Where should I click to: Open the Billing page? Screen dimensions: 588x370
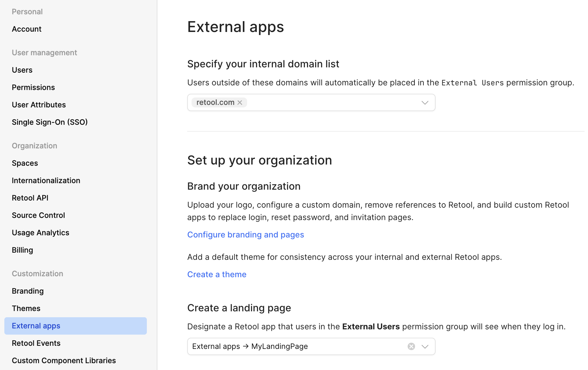click(22, 250)
